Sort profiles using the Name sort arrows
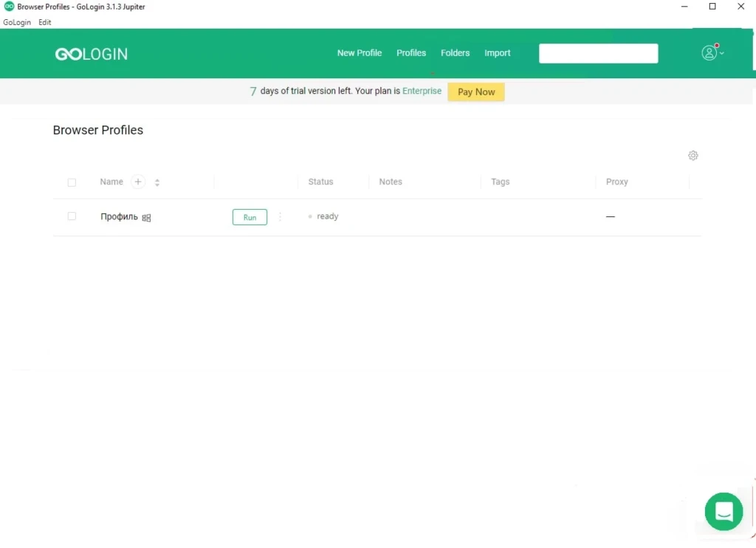 click(x=157, y=182)
